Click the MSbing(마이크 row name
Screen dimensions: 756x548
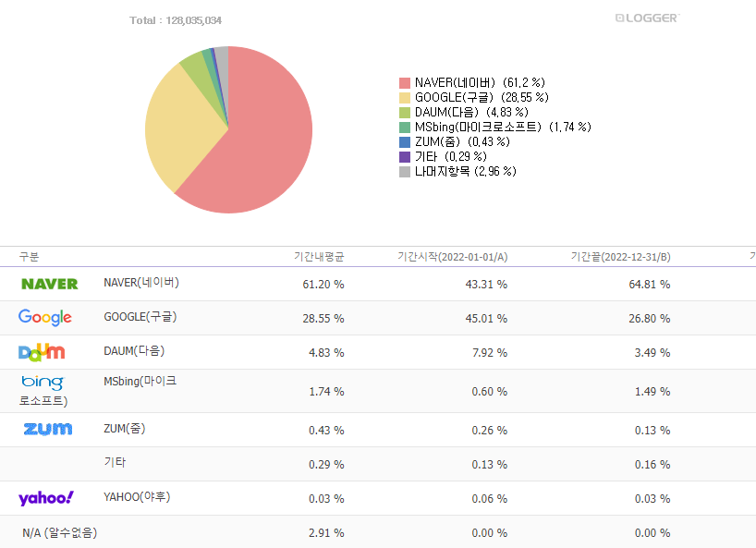[x=140, y=382]
